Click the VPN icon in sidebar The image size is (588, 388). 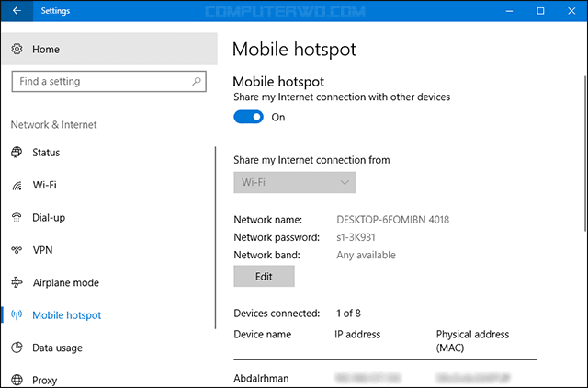click(17, 249)
